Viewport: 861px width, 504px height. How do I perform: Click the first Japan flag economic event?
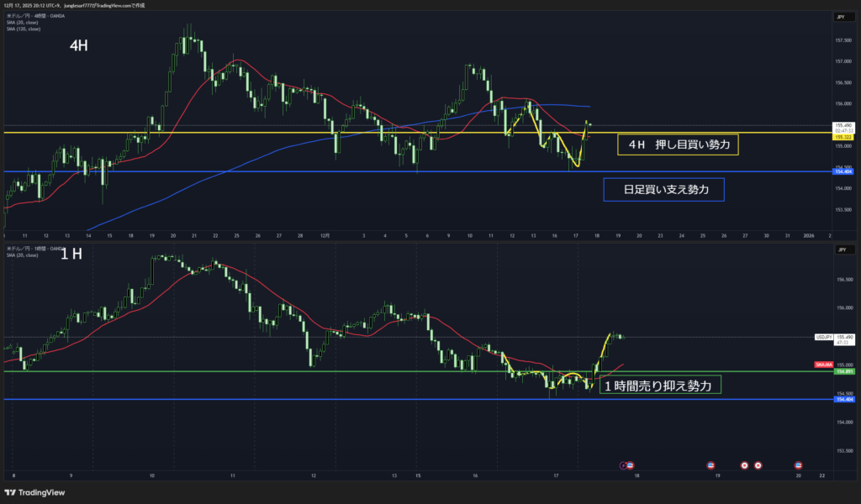(744, 465)
